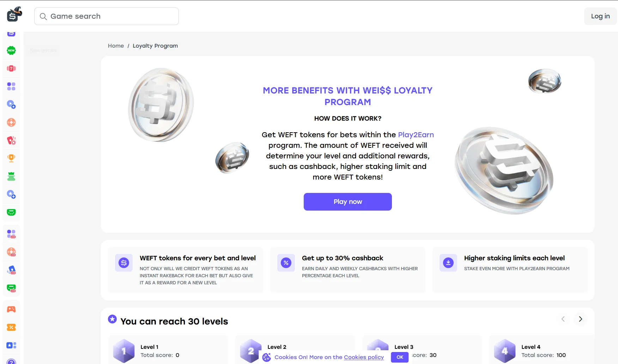Viewport: 618px width, 364px height.
Task: Click the red cards and chip icon
Action: tap(11, 140)
